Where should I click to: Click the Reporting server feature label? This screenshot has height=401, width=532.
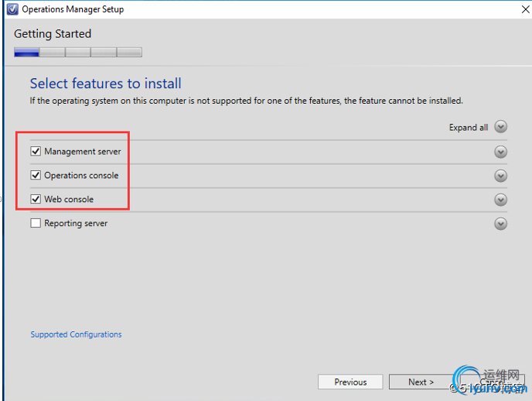(x=76, y=224)
